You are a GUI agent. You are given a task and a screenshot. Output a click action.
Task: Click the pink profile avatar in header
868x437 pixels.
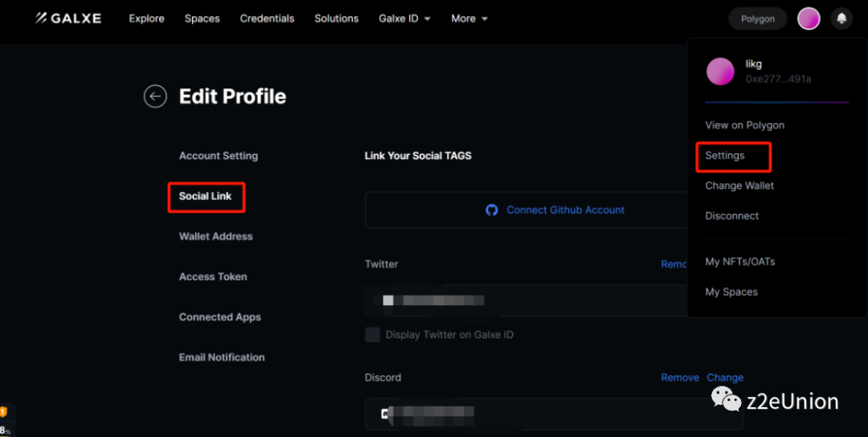pos(809,18)
